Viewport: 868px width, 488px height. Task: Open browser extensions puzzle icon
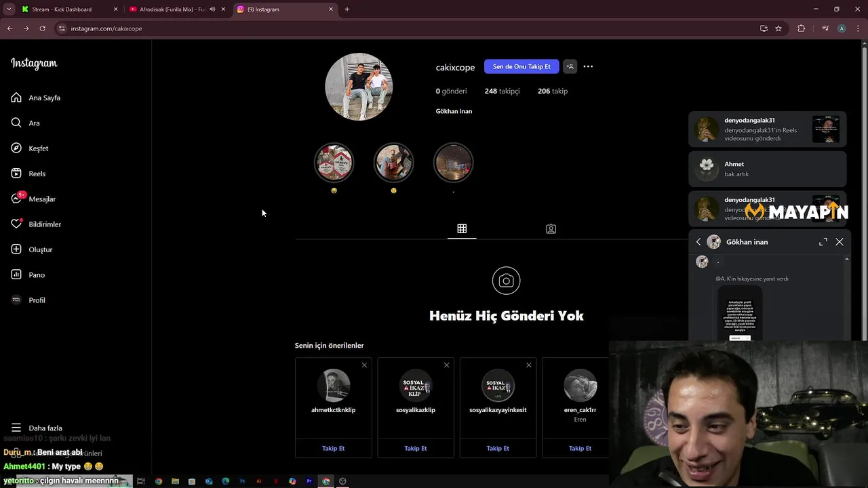(x=802, y=28)
